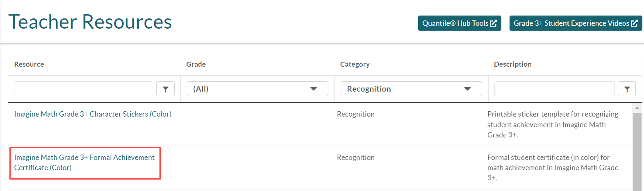The height and width of the screenshot is (191, 644).
Task: Sort by the Grade column header
Action: (x=196, y=64)
